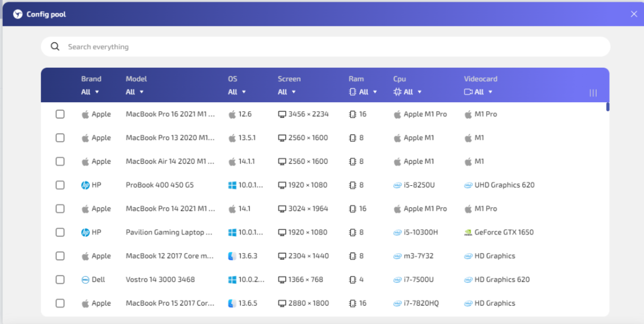644x324 pixels.
Task: Select the ProBook 400 450 G5 checkbox
Action: coord(60,185)
